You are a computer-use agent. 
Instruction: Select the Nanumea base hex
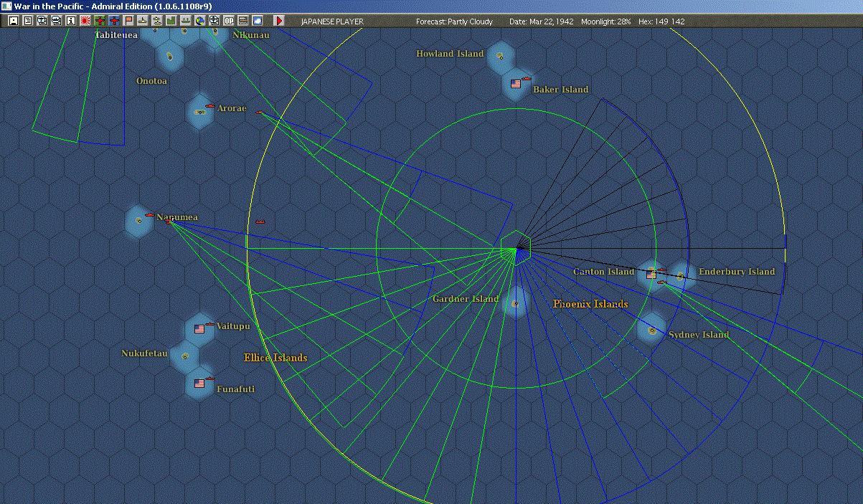point(138,220)
